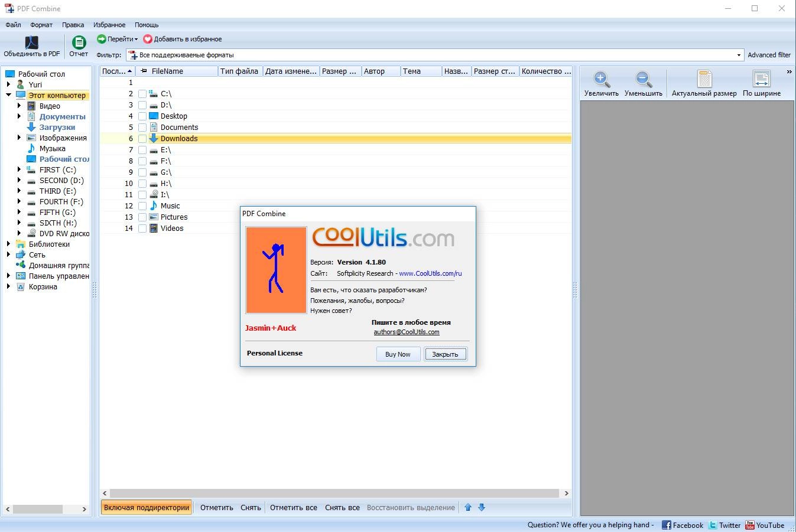Toggle Включая поддиректории subdirectories option
The image size is (796, 532).
pyautogui.click(x=147, y=507)
